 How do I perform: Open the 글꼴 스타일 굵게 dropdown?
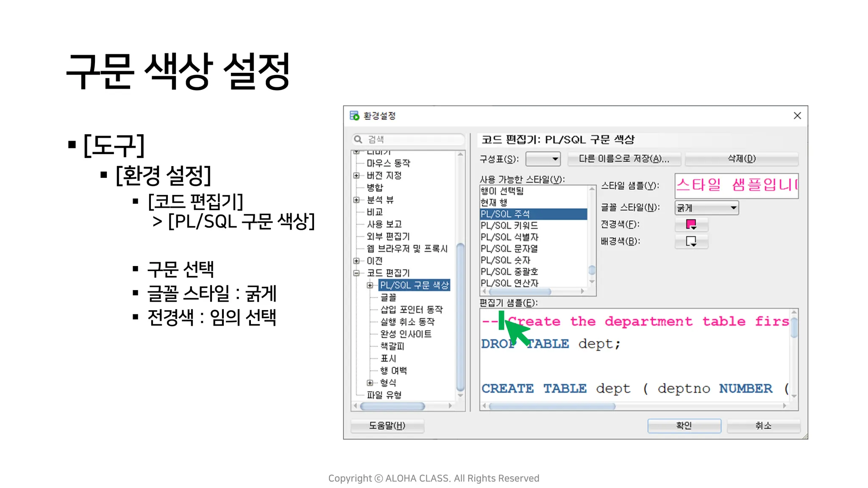pyautogui.click(x=707, y=208)
